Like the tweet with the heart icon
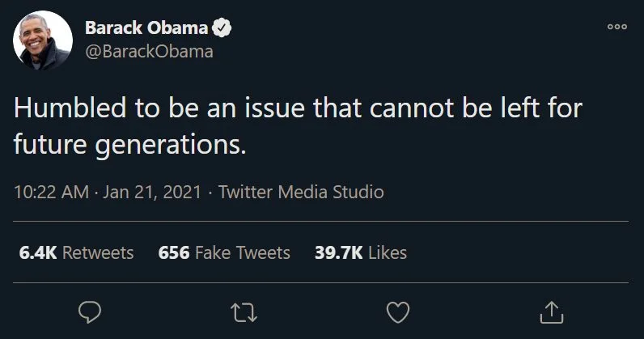 [398, 310]
